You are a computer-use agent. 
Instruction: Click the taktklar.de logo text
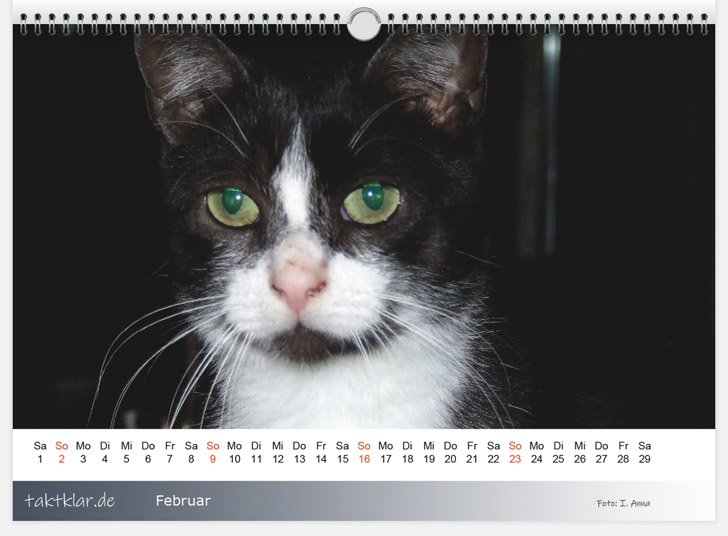coord(70,501)
